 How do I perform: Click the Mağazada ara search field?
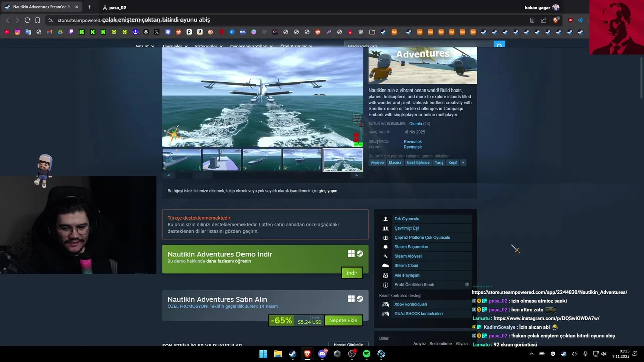[419, 46]
